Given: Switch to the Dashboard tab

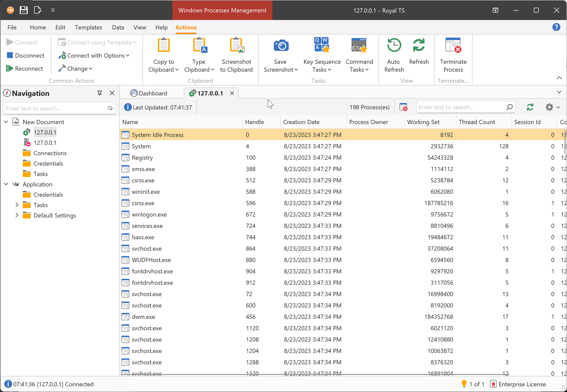Looking at the screenshot, I should [149, 93].
